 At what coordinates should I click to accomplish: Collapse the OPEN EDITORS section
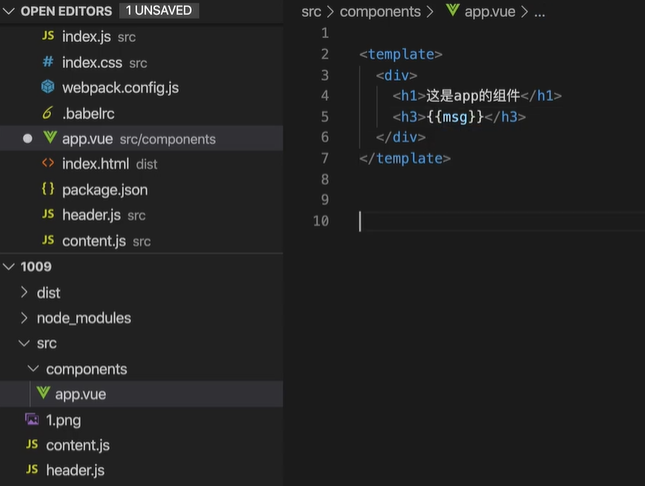click(x=10, y=11)
